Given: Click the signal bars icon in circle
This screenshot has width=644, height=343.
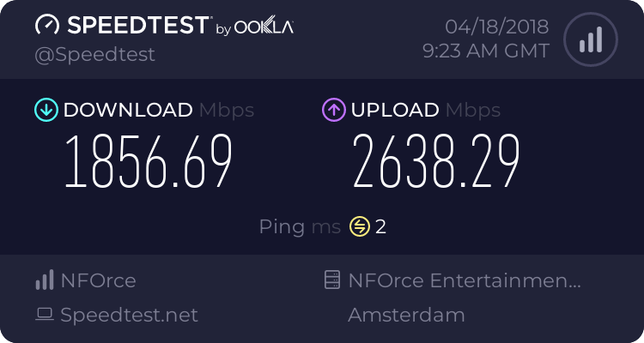Looking at the screenshot, I should point(590,39).
